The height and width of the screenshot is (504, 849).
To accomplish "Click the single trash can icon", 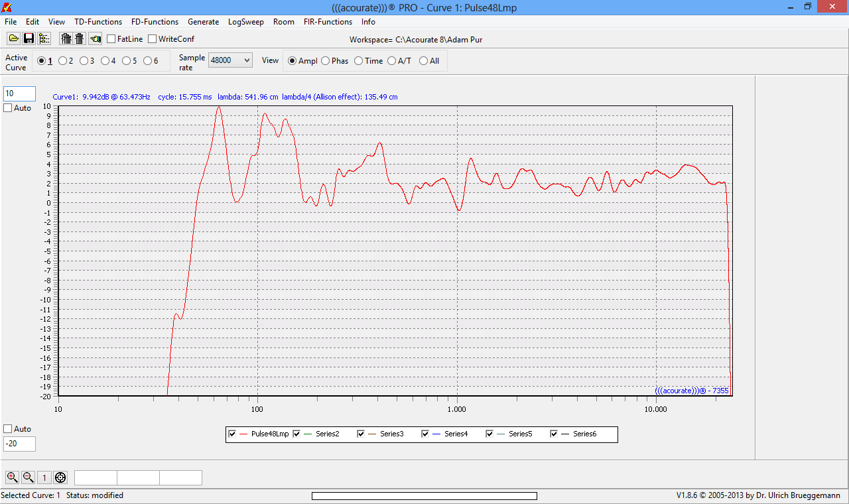I will [x=80, y=39].
